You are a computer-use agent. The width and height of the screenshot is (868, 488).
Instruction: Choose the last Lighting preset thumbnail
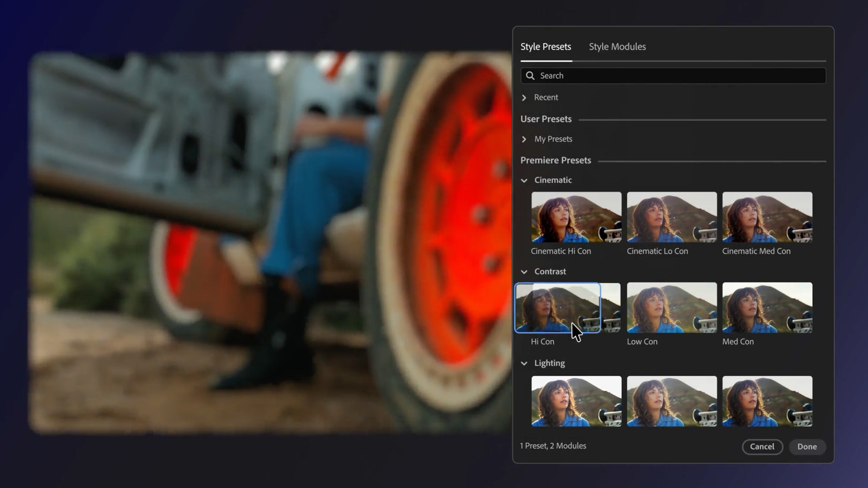(767, 401)
